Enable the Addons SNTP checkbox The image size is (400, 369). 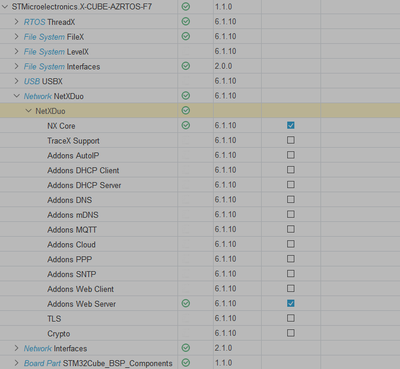tap(291, 274)
